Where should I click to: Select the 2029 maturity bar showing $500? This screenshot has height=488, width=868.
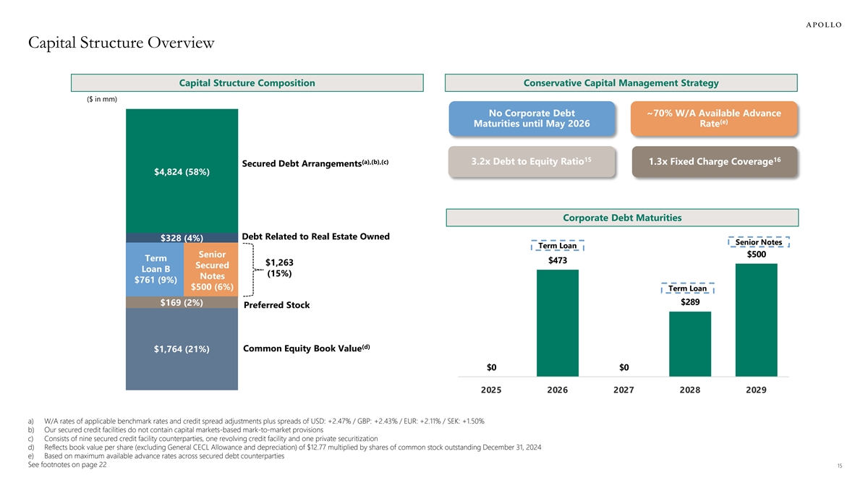click(756, 320)
